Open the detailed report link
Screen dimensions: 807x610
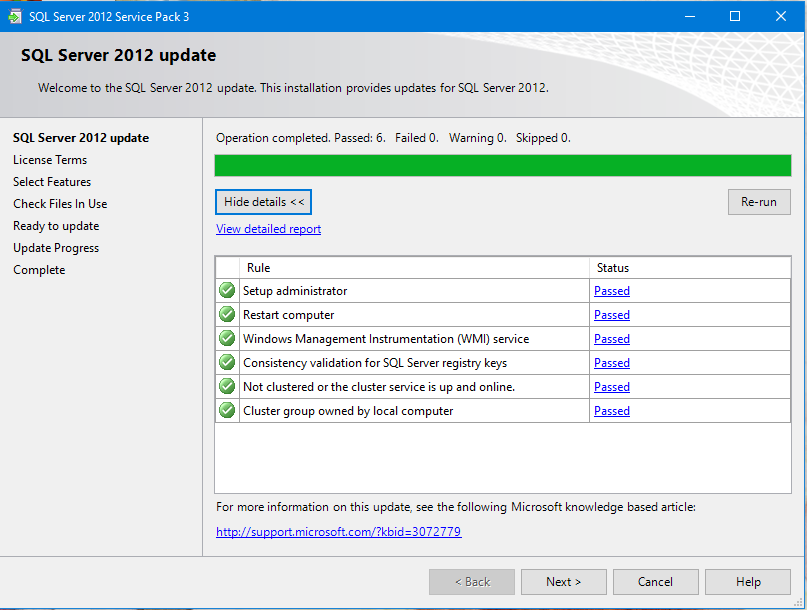(267, 228)
